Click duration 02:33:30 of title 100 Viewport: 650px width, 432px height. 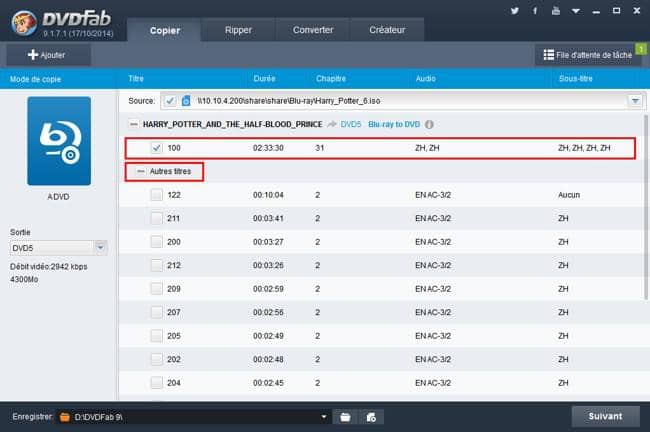point(268,148)
